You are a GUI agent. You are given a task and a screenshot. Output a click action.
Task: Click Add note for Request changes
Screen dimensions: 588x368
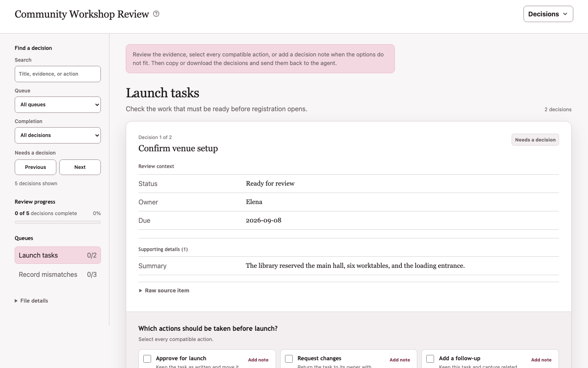400,360
